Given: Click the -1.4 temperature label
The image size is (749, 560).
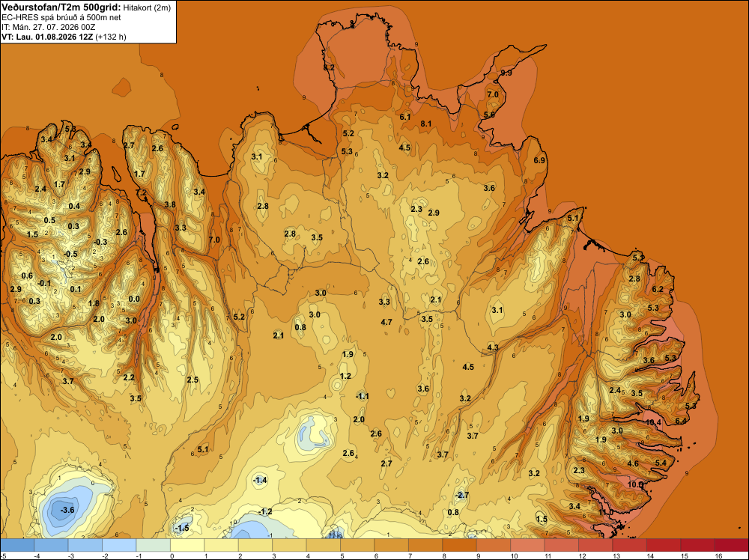Looking at the screenshot, I should 259,480.
